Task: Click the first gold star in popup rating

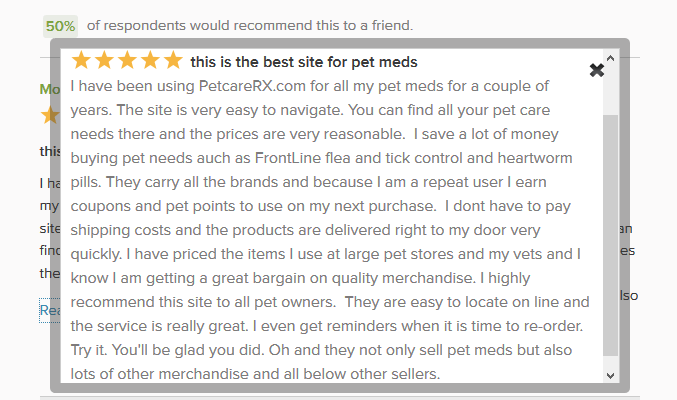Action: [x=81, y=60]
